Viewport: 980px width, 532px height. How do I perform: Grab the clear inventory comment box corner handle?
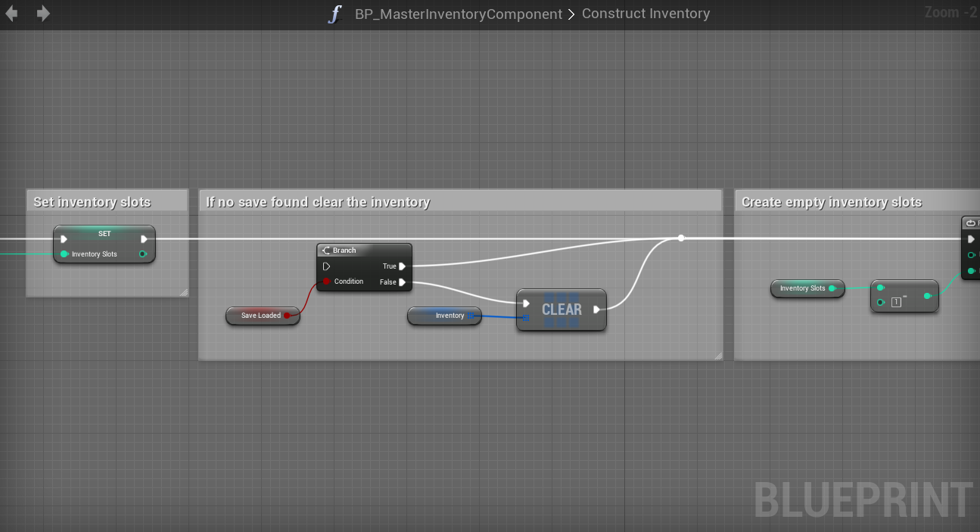tap(718, 356)
